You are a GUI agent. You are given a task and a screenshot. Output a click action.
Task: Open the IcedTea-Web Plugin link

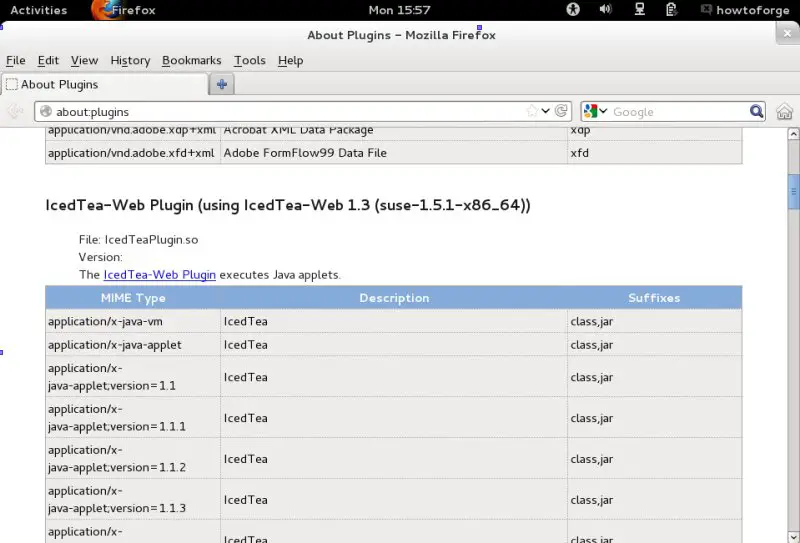point(160,275)
